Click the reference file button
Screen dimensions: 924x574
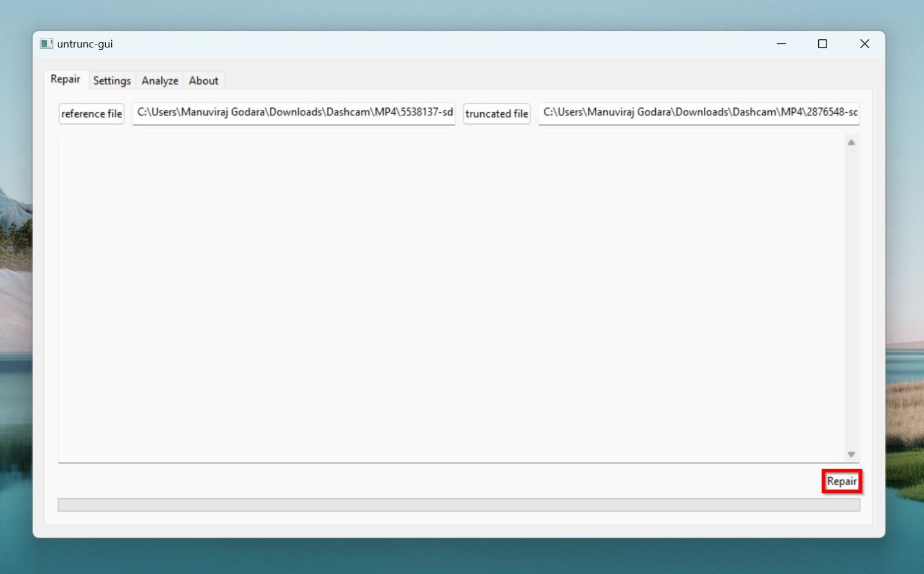[x=91, y=114]
